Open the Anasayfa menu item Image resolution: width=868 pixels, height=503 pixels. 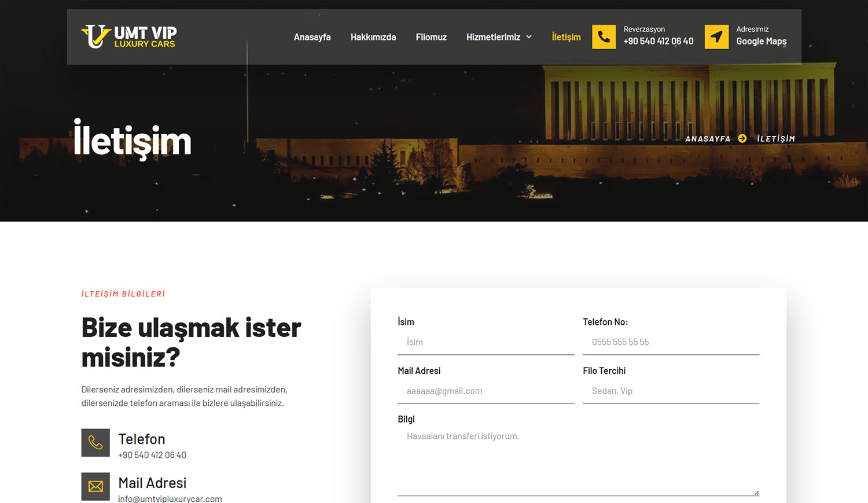click(x=312, y=37)
